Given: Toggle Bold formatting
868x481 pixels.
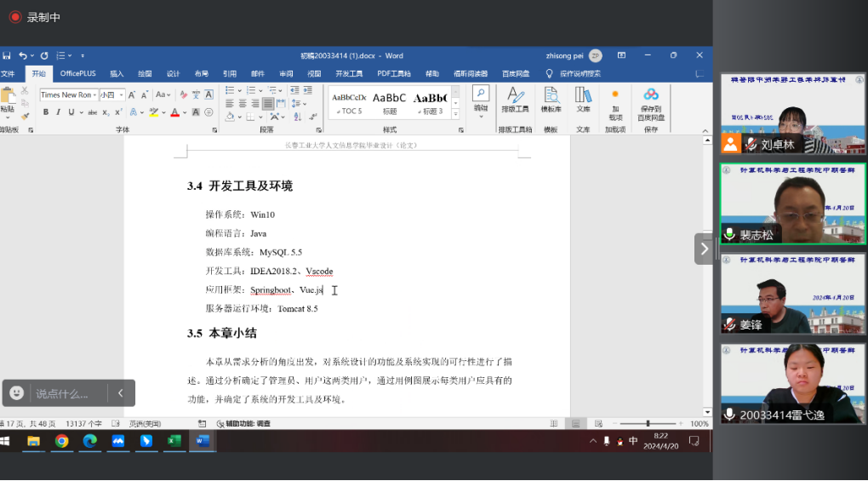Looking at the screenshot, I should (46, 112).
